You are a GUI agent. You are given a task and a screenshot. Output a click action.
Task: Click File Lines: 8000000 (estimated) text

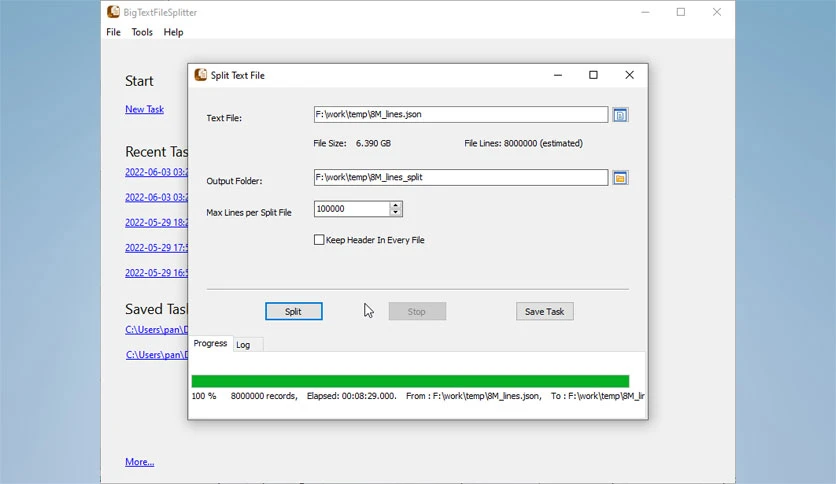point(523,143)
